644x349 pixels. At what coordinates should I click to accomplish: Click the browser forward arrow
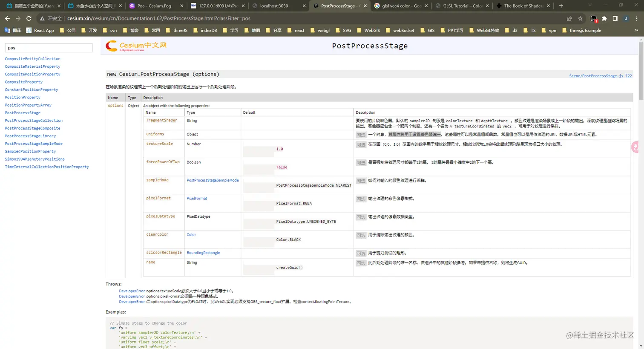(18, 18)
